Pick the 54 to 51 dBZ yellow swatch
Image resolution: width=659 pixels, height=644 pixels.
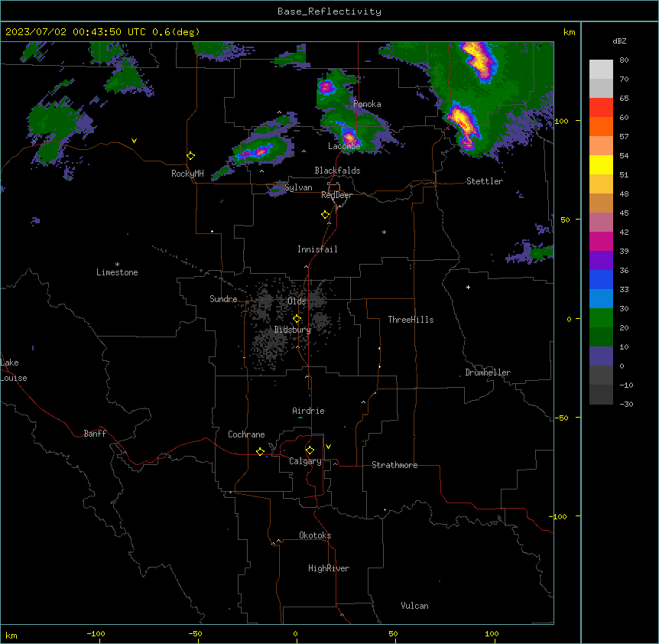click(x=601, y=164)
